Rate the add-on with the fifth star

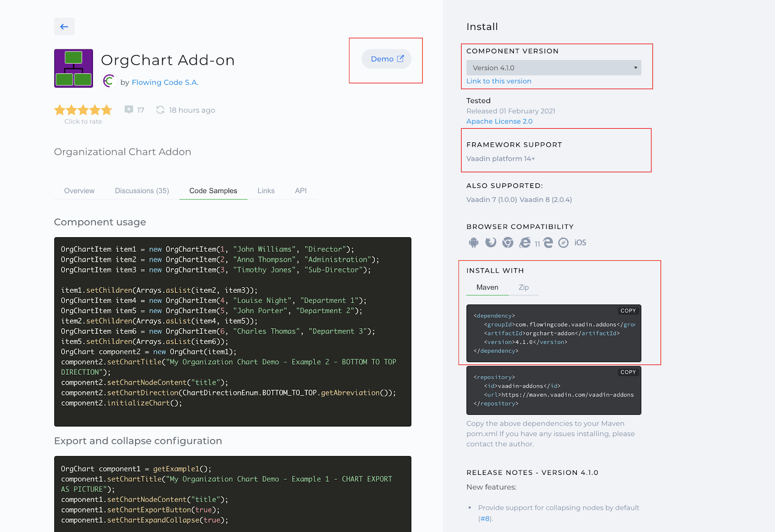pos(107,110)
